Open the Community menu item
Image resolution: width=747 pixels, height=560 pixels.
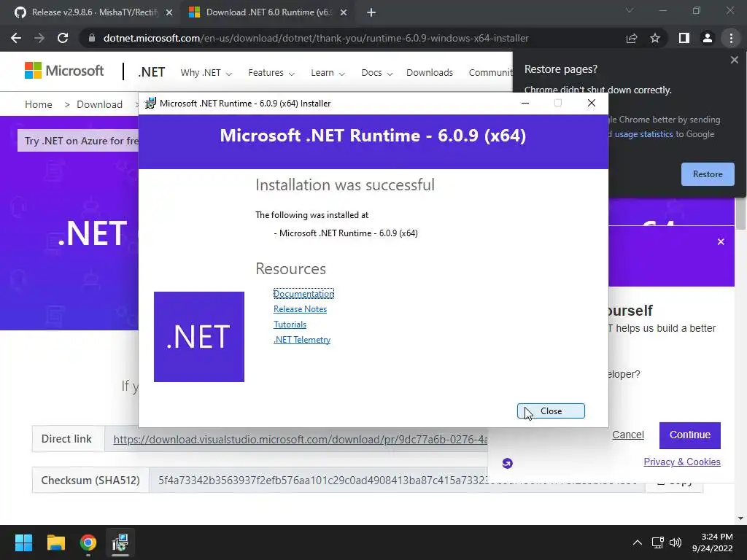(491, 73)
